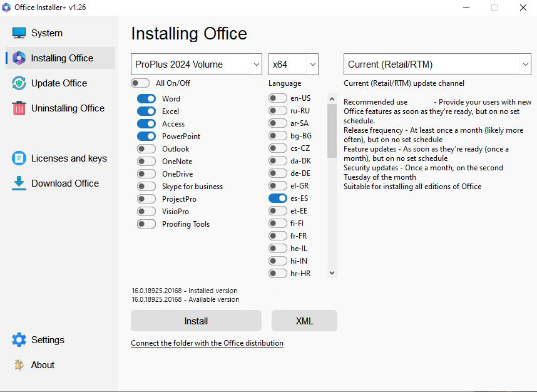The height and width of the screenshot is (392, 537).
Task: Click the Download Office arrow icon
Action: click(x=19, y=183)
